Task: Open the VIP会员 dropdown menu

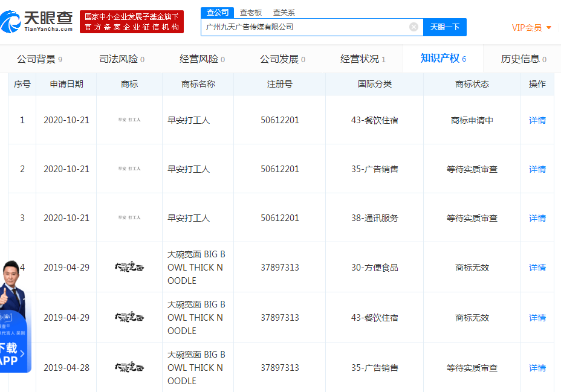Action: click(x=531, y=28)
